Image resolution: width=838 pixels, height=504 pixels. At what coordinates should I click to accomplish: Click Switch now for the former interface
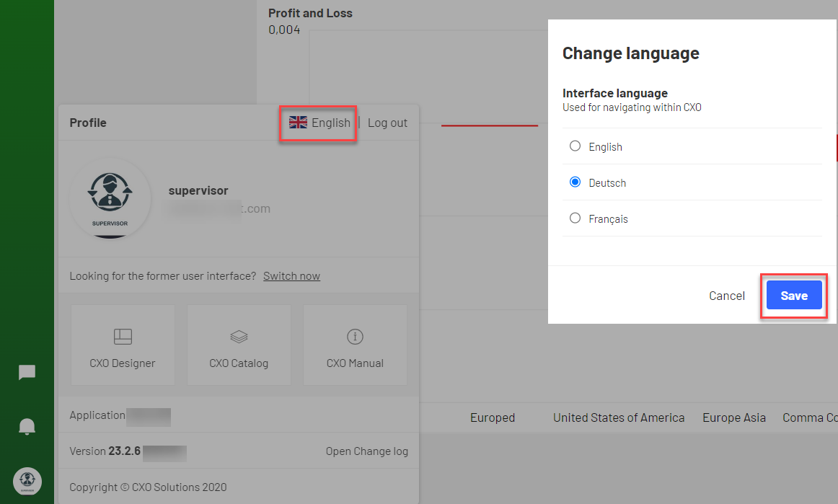(x=291, y=275)
